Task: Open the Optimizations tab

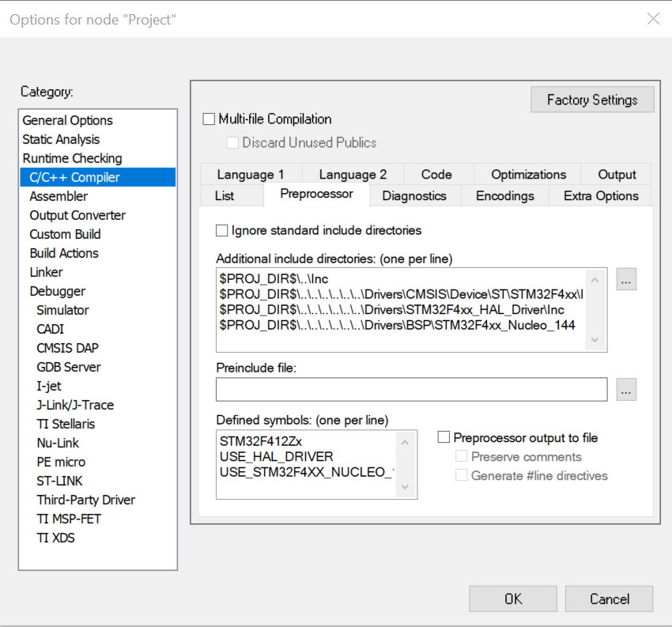Action: pyautogui.click(x=528, y=175)
